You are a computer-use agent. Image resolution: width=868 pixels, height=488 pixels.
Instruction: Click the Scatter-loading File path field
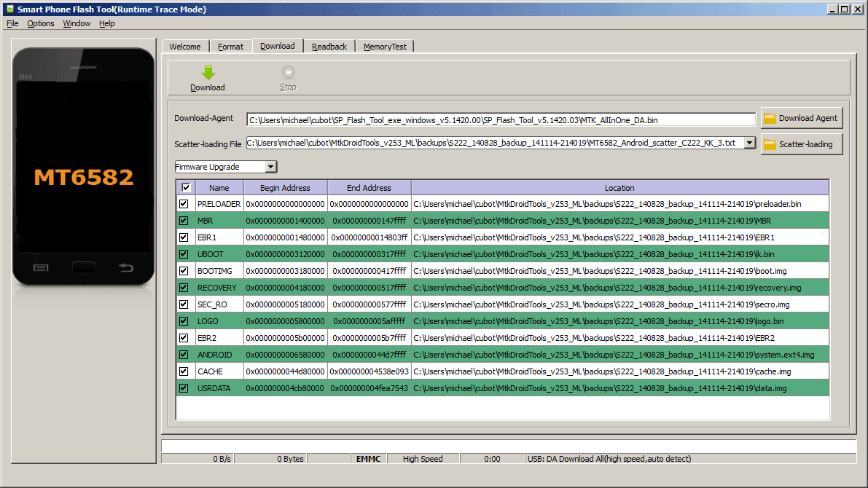[x=495, y=143]
